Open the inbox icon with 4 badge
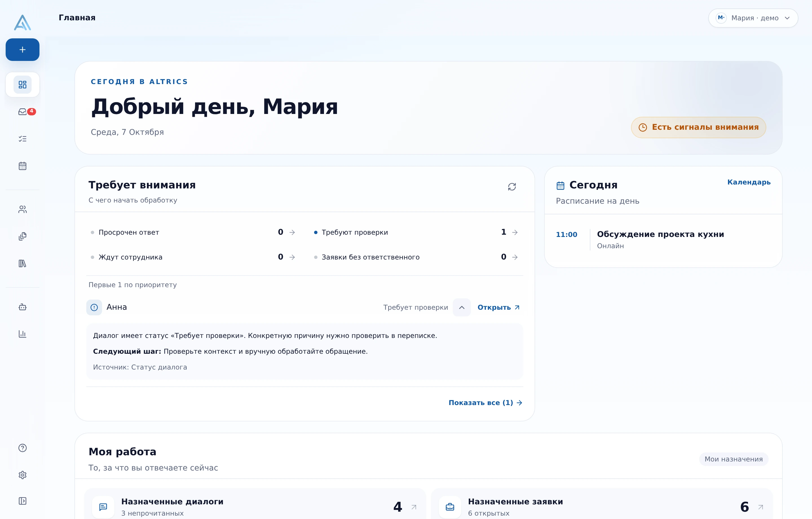 pyautogui.click(x=23, y=112)
